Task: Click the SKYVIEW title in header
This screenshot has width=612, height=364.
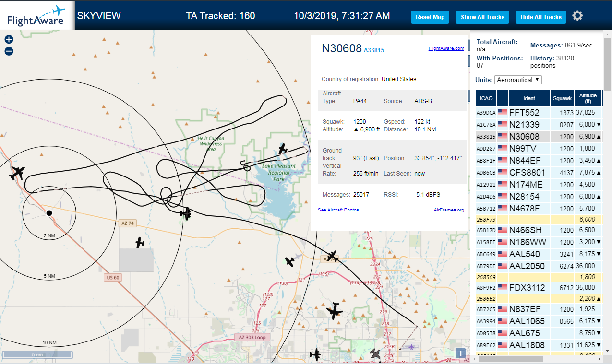Action: pos(99,16)
